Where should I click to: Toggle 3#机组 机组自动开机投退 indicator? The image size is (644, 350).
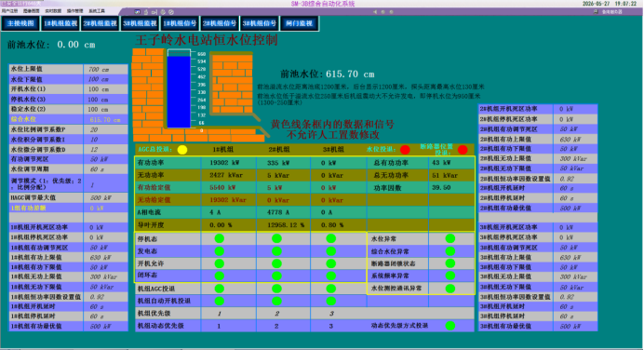click(x=331, y=301)
